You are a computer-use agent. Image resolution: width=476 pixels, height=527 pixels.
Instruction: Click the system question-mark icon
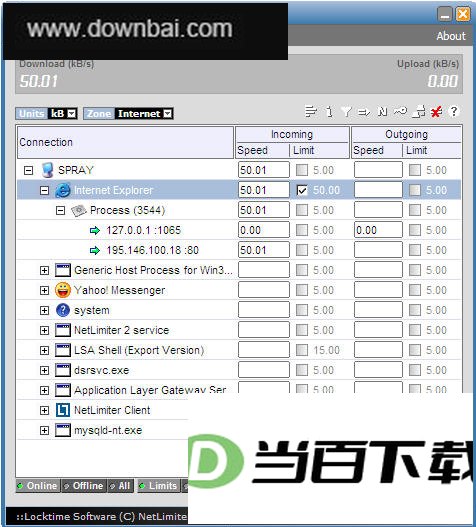(63, 310)
